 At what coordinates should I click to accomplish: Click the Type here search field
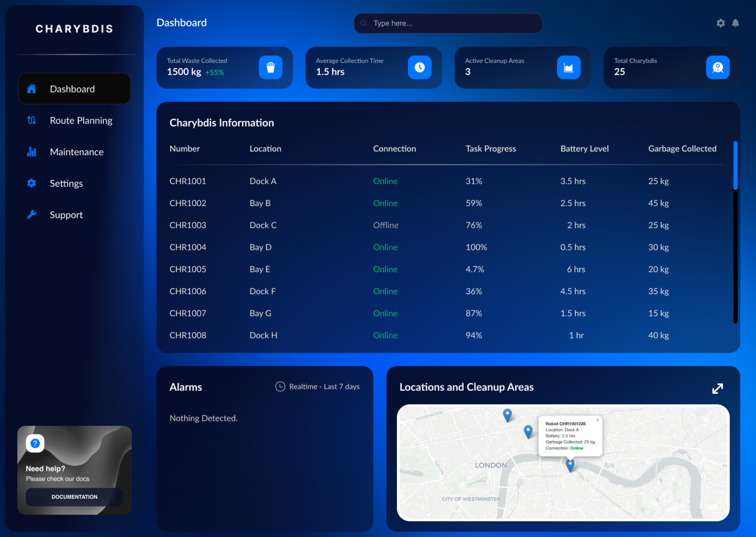coord(448,23)
